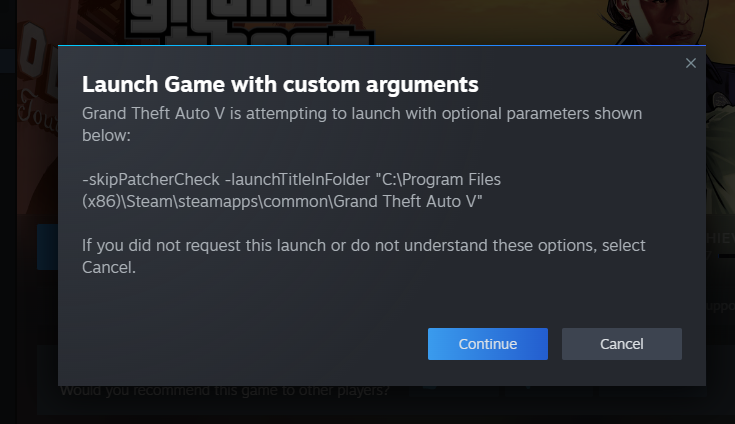Image resolution: width=735 pixels, height=424 pixels.
Task: Close the dialog with the X icon
Action: (690, 63)
